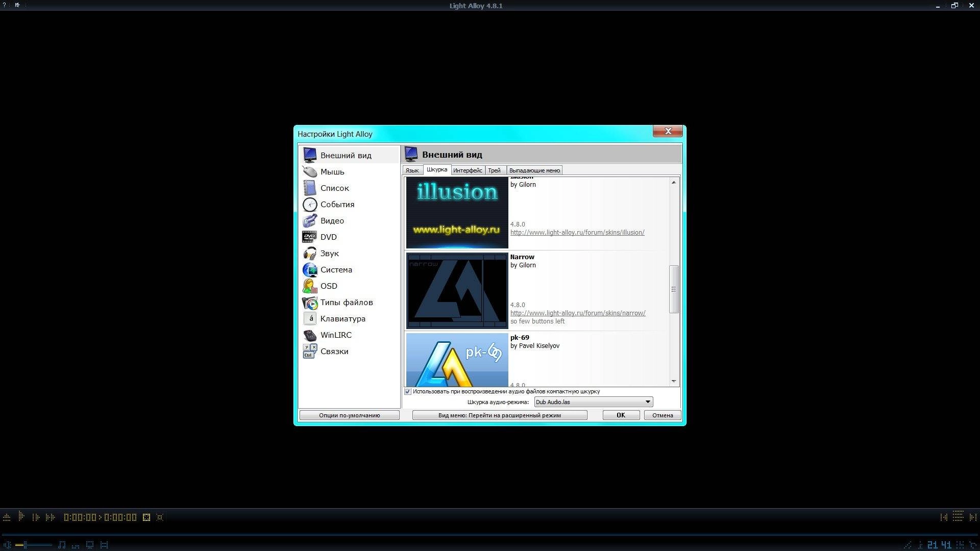Click the skin list scrollbar thumb
This screenshot has height=551, width=980.
(674, 289)
